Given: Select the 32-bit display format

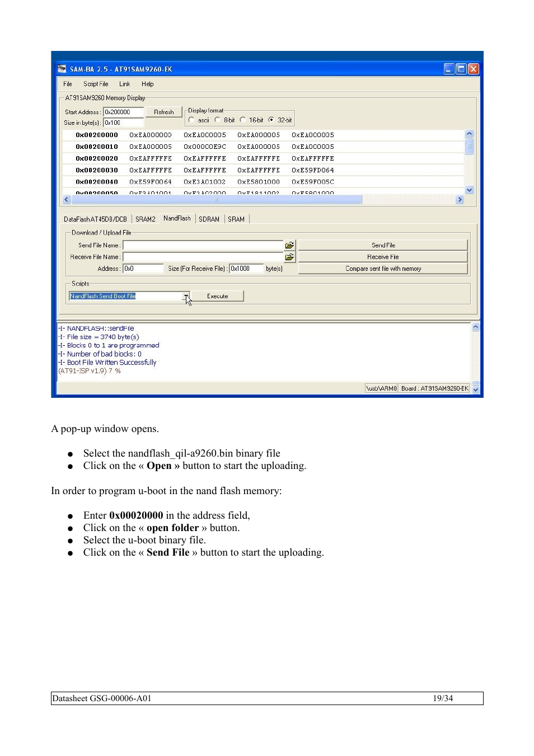Looking at the screenshot, I should click(x=271, y=120).
